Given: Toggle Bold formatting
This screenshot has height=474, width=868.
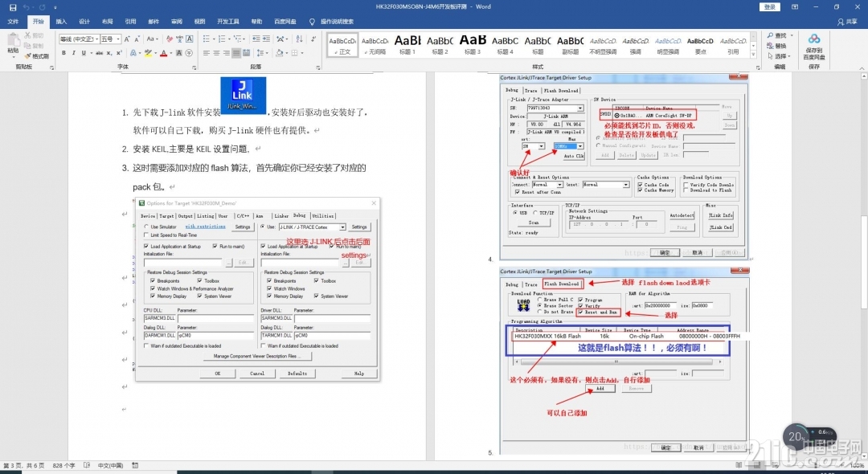Looking at the screenshot, I should pyautogui.click(x=63, y=53).
